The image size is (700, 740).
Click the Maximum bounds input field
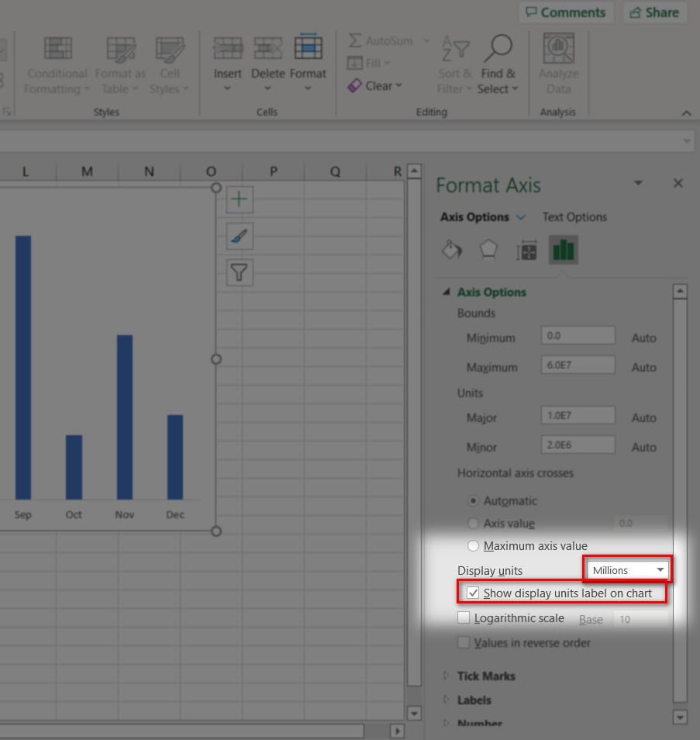click(578, 367)
